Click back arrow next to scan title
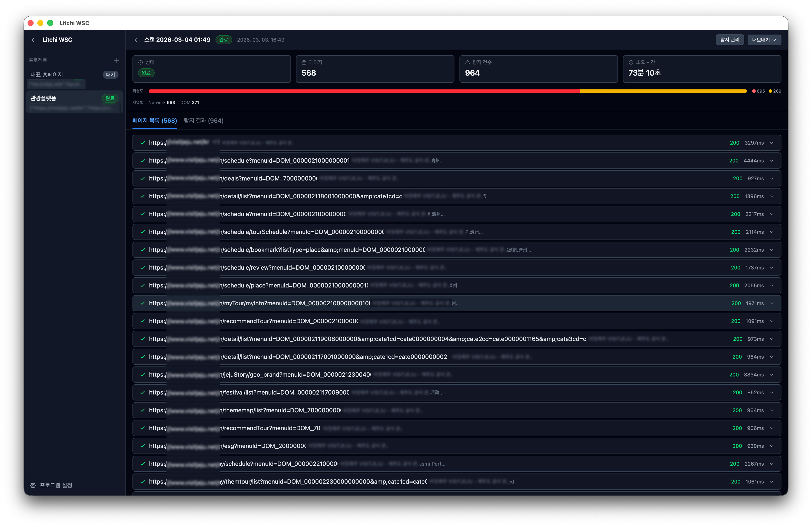Screen dimensions: 812x527 136,40
